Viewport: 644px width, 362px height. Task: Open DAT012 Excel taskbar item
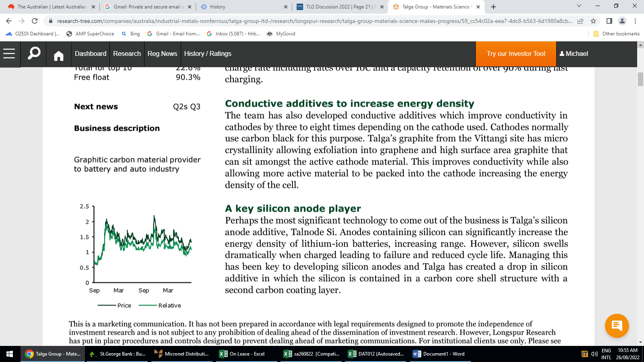click(376, 354)
